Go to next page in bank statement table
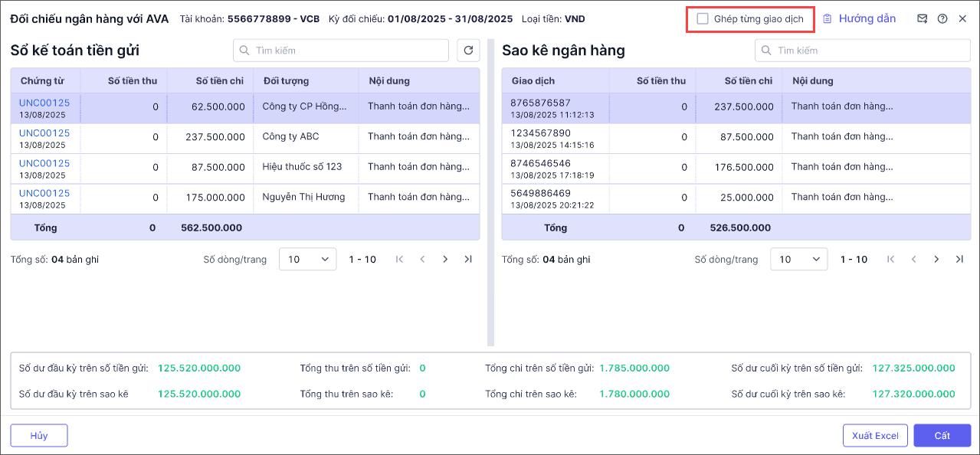 pyautogui.click(x=936, y=260)
